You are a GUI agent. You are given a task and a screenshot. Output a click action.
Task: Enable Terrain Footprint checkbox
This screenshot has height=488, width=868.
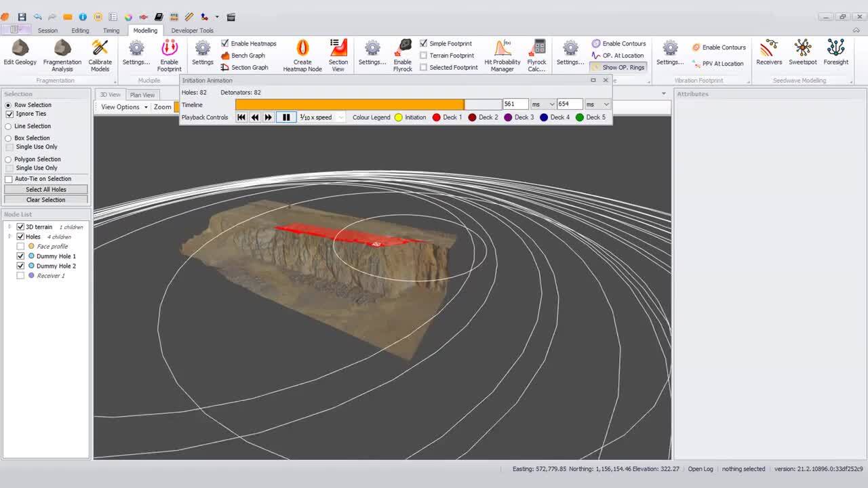[x=423, y=56]
